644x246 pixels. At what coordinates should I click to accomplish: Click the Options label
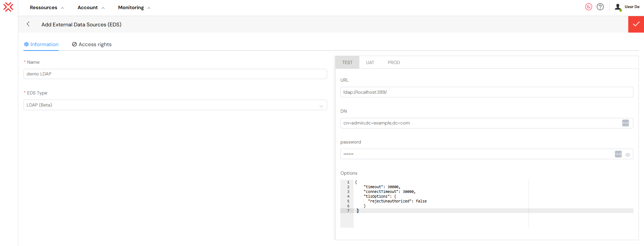pos(349,173)
